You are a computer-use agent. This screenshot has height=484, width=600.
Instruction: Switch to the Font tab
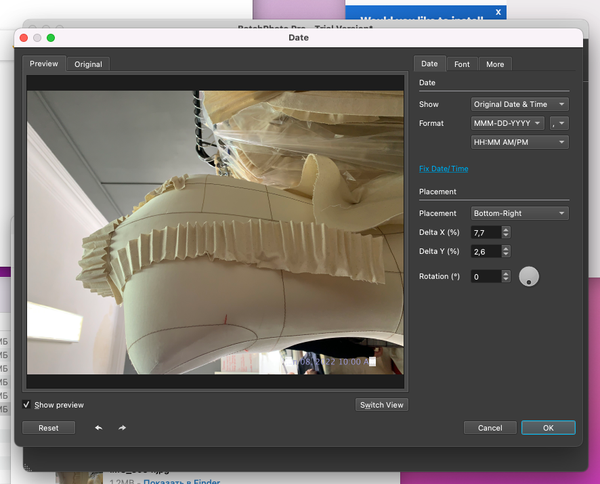point(462,64)
